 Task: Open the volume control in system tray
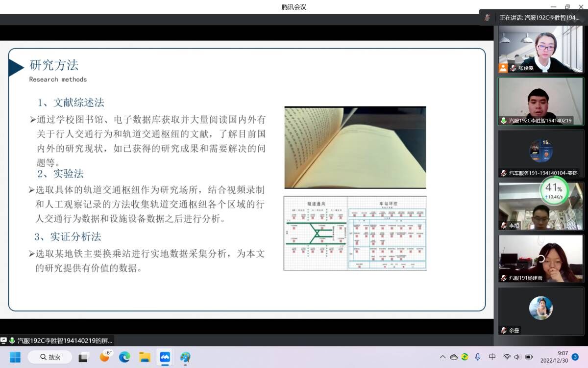(518, 357)
